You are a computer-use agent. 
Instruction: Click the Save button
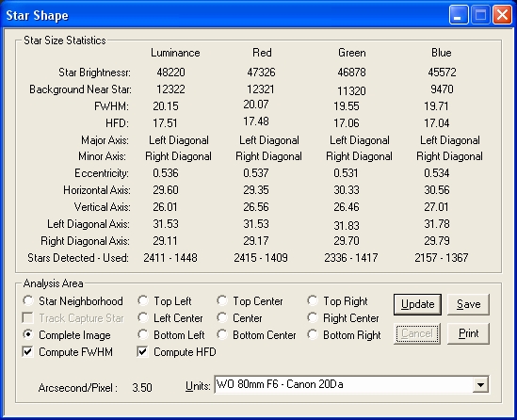[469, 304]
